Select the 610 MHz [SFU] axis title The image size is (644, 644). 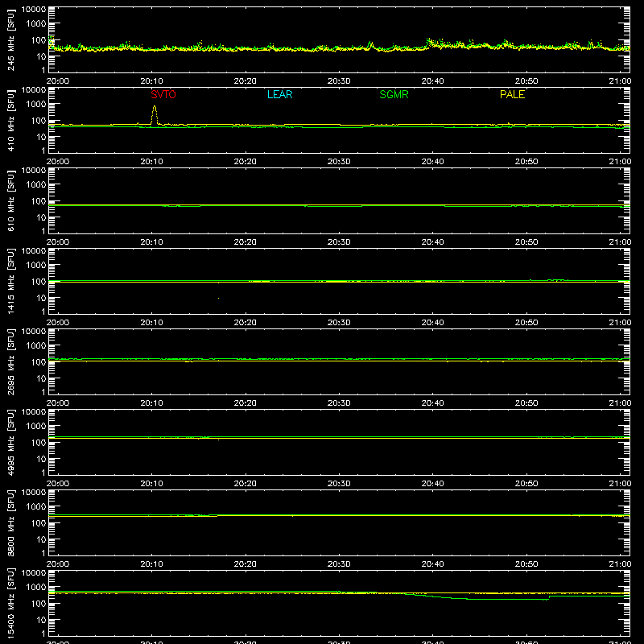click(x=10, y=200)
